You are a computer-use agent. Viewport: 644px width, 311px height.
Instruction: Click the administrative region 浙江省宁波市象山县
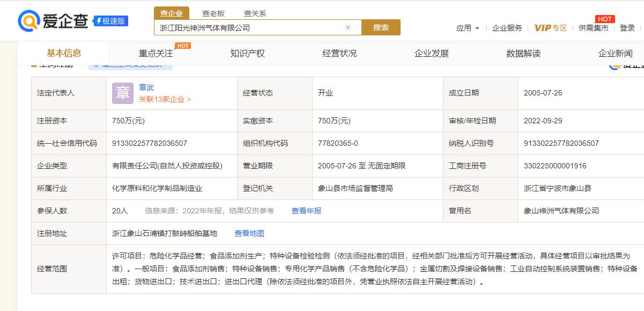tap(558, 188)
